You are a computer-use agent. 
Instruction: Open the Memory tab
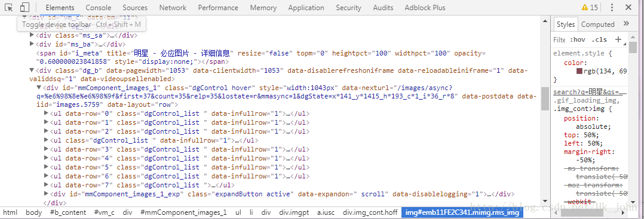pyautogui.click(x=263, y=7)
